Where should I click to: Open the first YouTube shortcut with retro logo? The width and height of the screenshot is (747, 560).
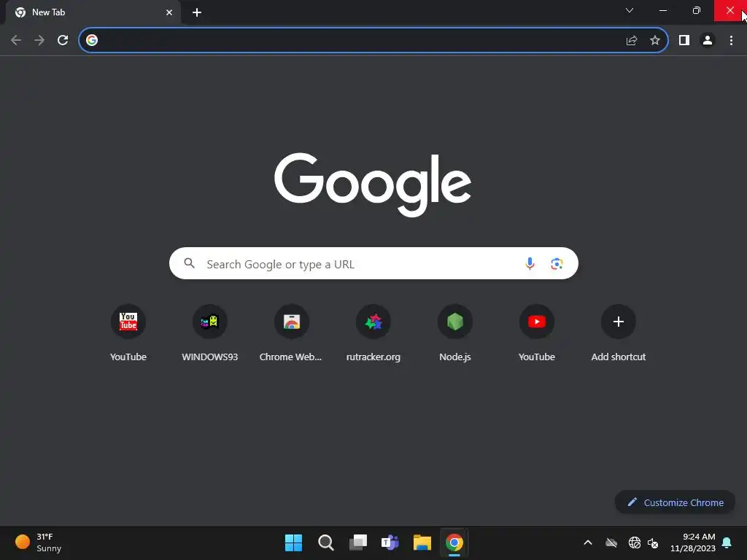click(128, 332)
